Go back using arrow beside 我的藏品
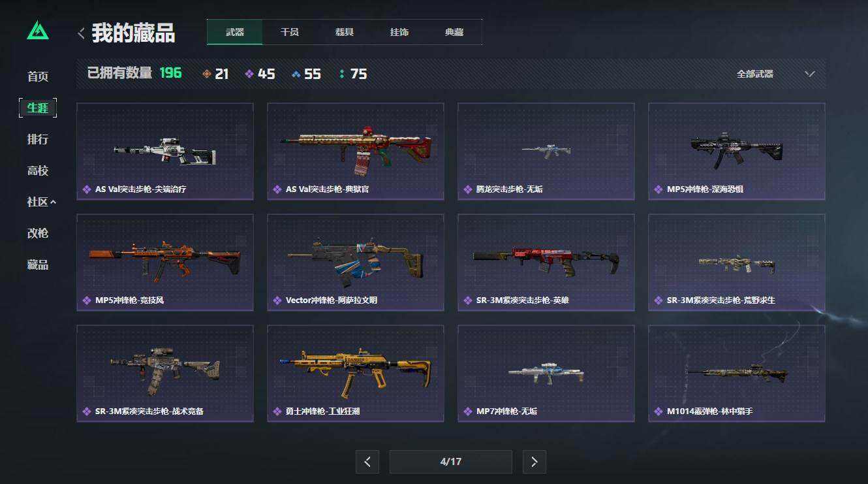This screenshot has width=868, height=484. pos(81,33)
